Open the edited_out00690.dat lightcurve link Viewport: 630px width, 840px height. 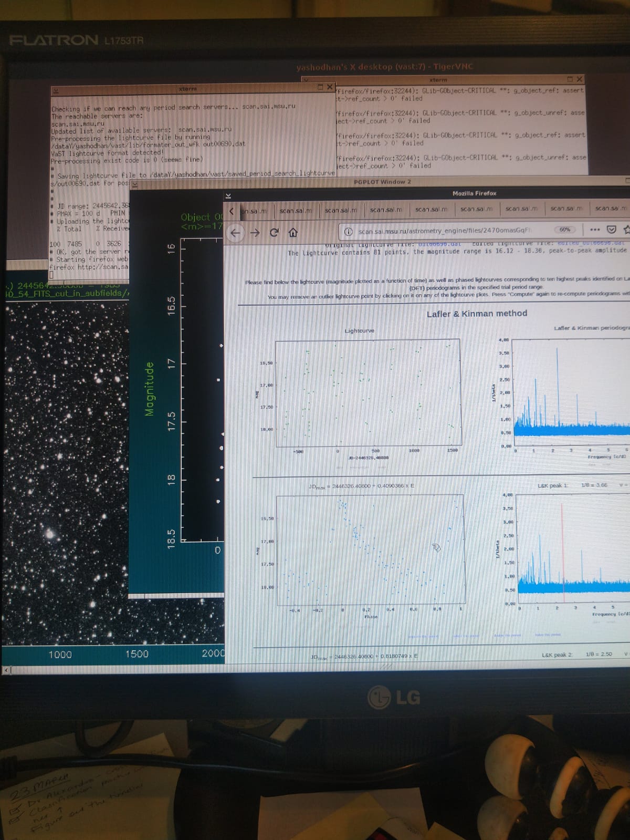[x=591, y=243]
